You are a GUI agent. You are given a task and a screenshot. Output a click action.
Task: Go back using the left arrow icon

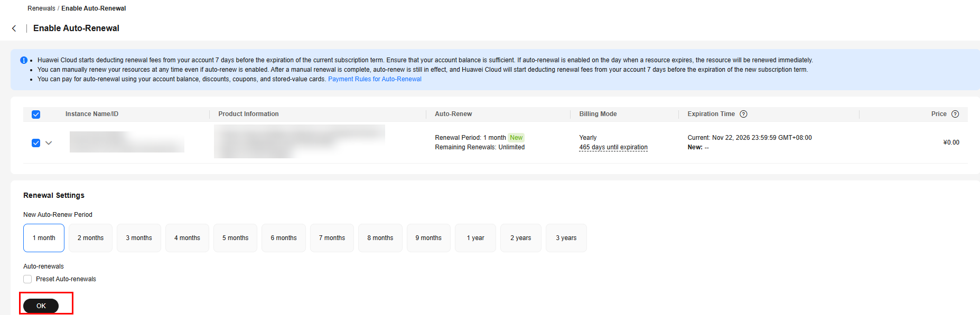click(x=14, y=28)
